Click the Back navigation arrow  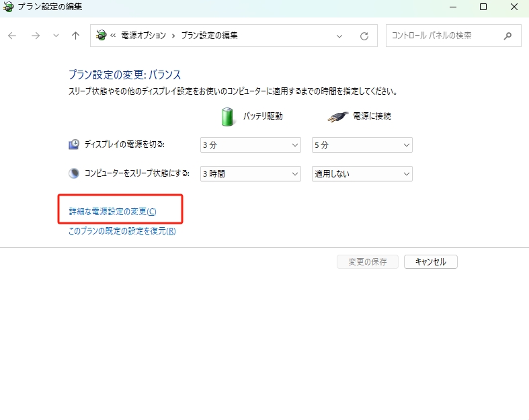[12, 36]
